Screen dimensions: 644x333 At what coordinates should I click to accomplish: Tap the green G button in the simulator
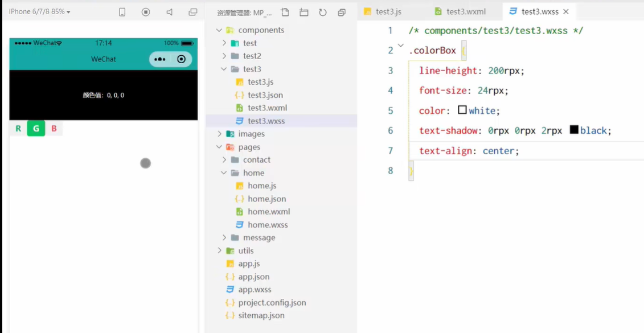click(36, 129)
